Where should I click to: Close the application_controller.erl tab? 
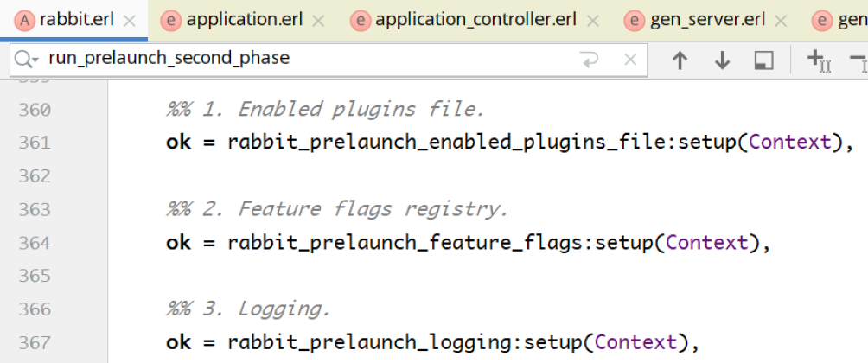592,20
